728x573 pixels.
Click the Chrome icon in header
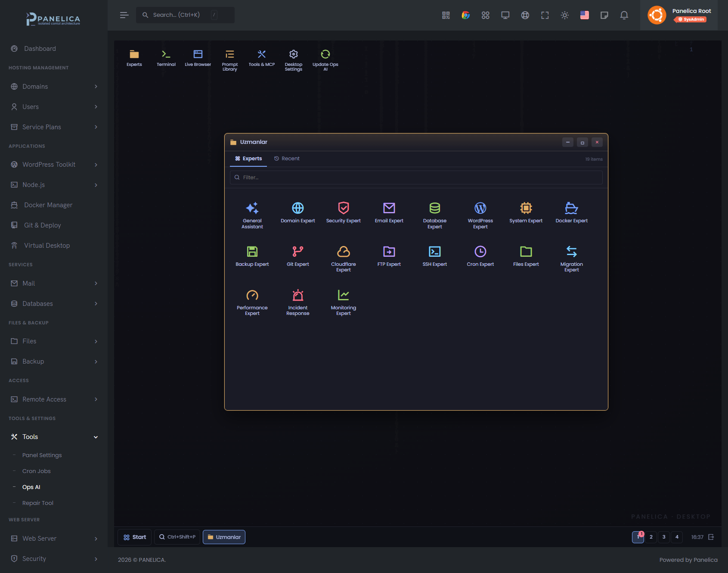(466, 15)
